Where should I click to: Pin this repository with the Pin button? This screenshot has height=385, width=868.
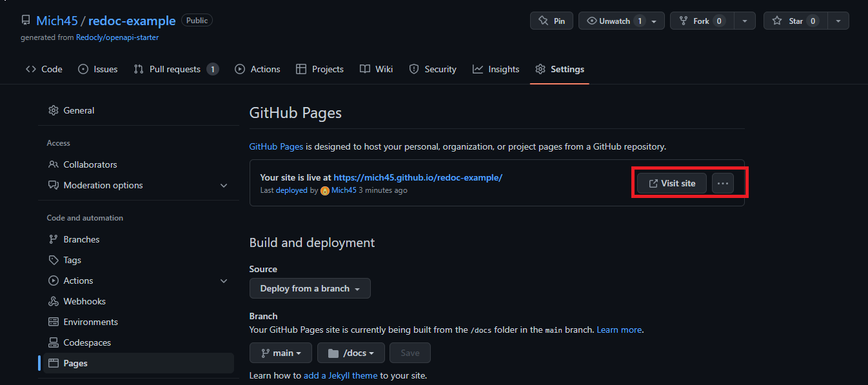551,21
